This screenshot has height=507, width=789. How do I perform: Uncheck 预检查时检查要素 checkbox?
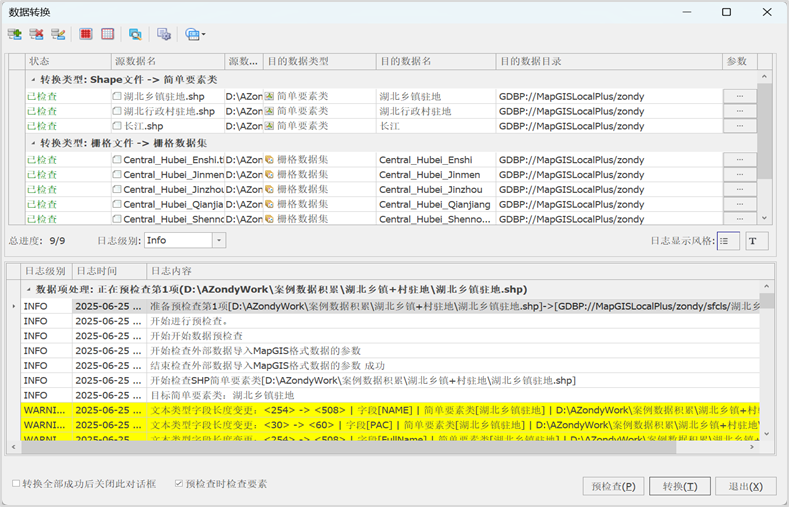click(179, 483)
